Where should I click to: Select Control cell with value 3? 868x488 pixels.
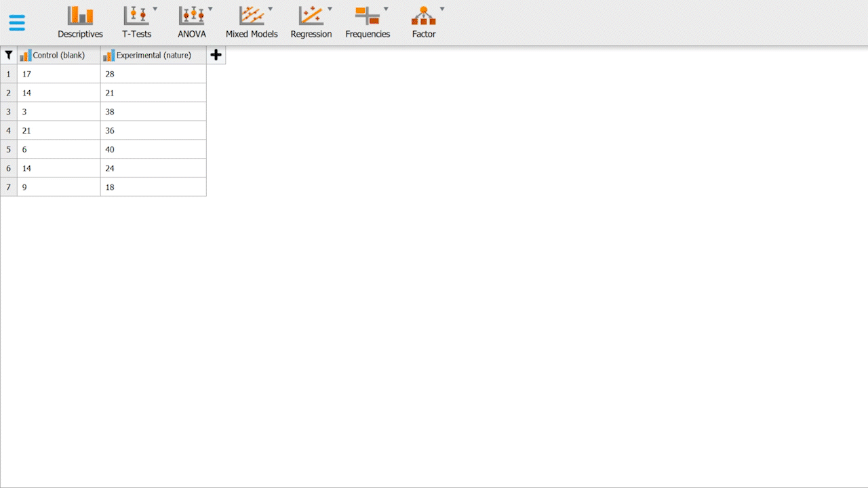click(59, 112)
